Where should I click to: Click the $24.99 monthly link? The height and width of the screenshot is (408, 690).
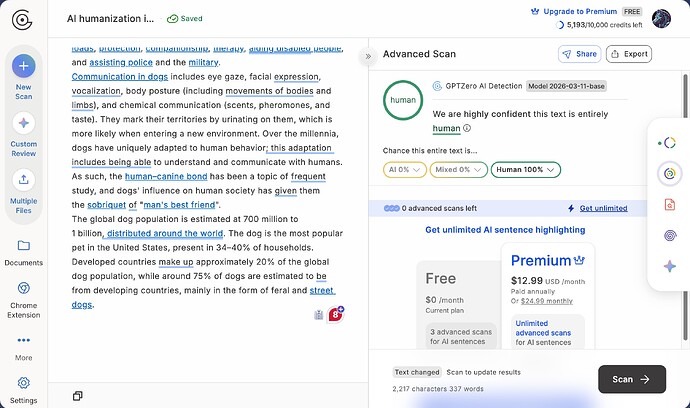pyautogui.click(x=547, y=301)
